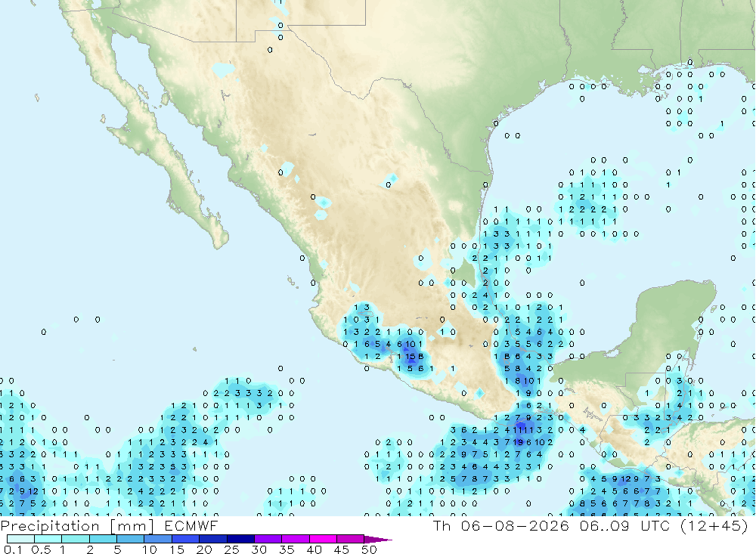Screen dimensions: 756x554
Task: Click the 25–30 mm navy legend swatch
Action: (240, 539)
